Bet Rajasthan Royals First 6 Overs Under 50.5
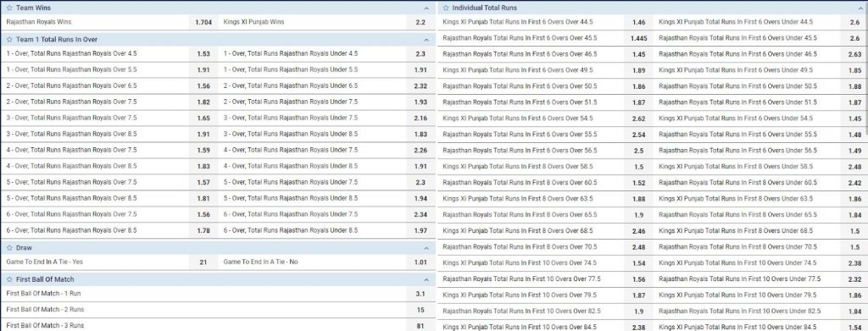 [x=854, y=86]
